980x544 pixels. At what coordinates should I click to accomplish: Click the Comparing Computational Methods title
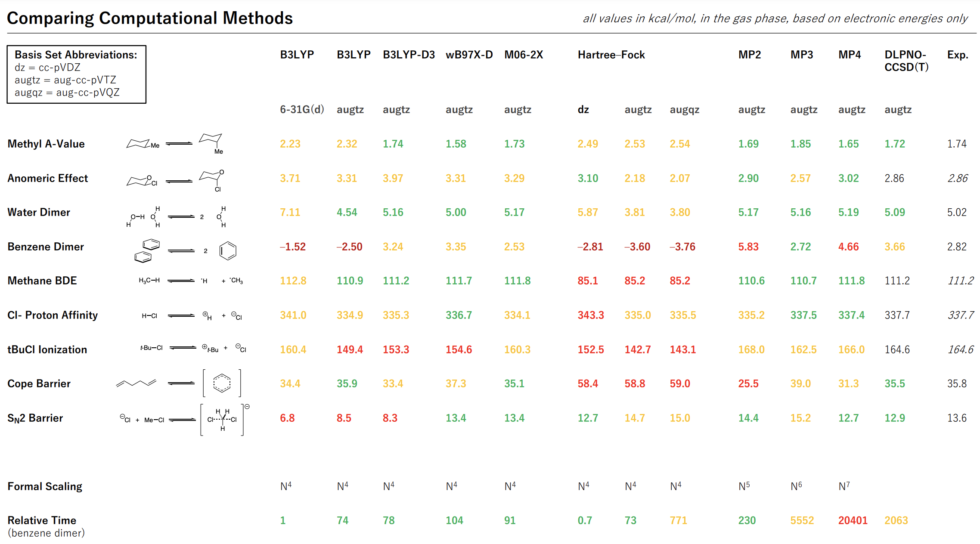tap(150, 18)
